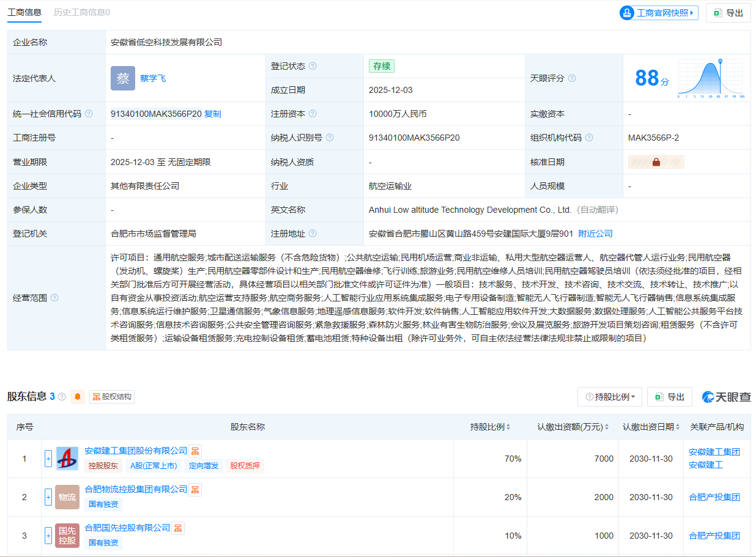Click help icon next to 统一社会信用代码

coord(89,114)
